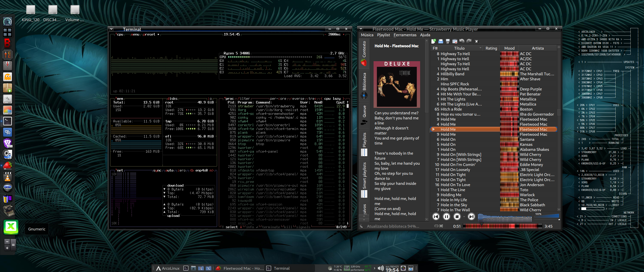Increase btop update interval with plus
The image size is (644, 272).
click(x=344, y=35)
